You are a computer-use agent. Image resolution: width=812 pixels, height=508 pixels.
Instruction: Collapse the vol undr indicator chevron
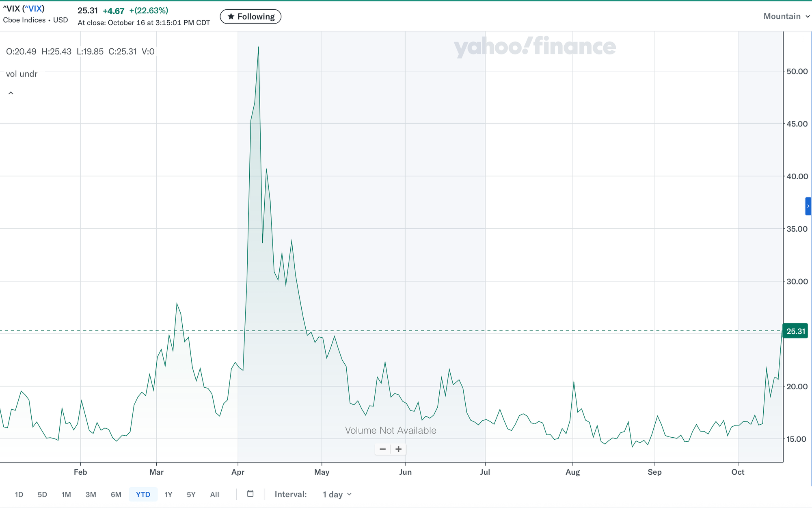(x=11, y=93)
